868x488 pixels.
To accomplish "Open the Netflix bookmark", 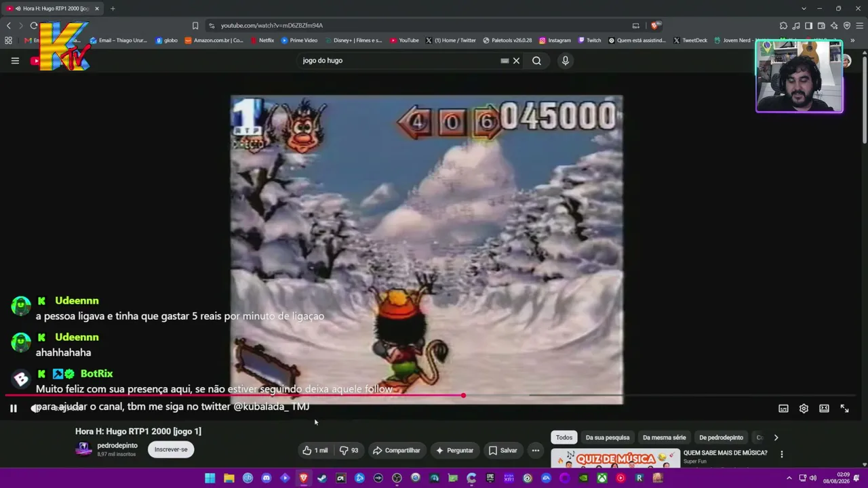I will 262,40.
